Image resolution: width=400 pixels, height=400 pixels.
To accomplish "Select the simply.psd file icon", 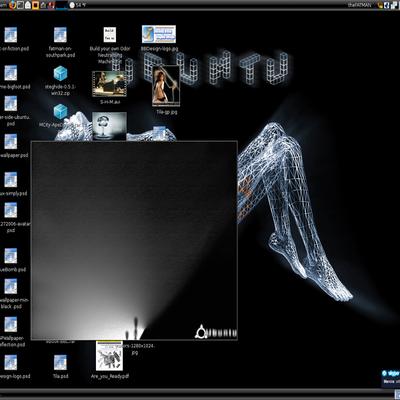I will [11, 180].
